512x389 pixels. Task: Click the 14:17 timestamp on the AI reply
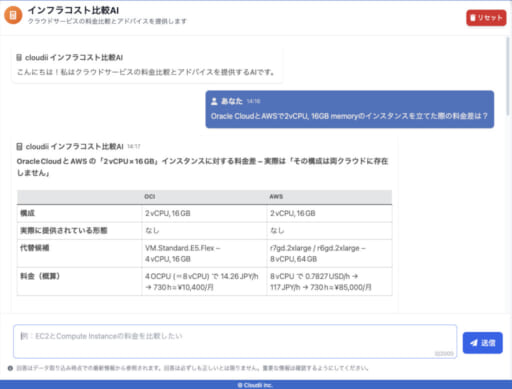134,146
